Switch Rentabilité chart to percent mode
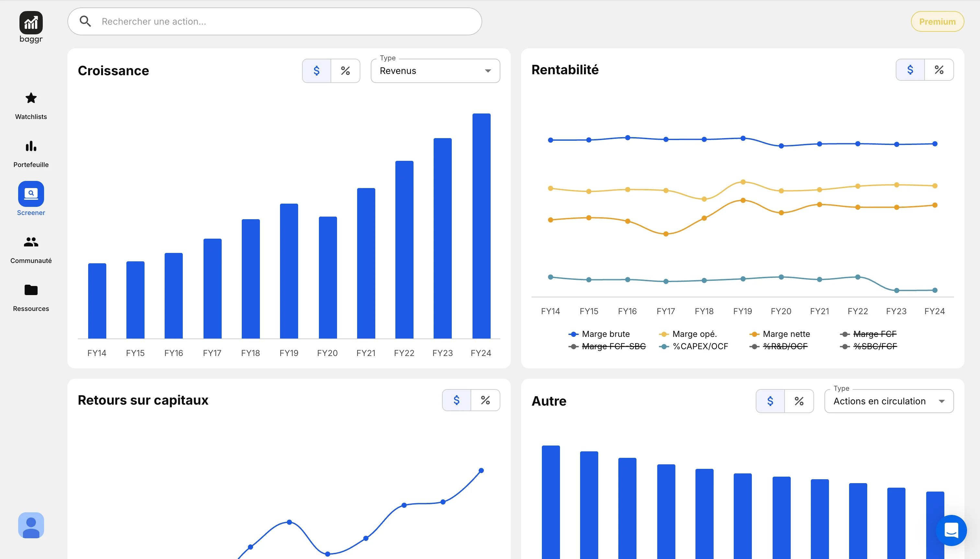Image resolution: width=980 pixels, height=559 pixels. pyautogui.click(x=939, y=70)
